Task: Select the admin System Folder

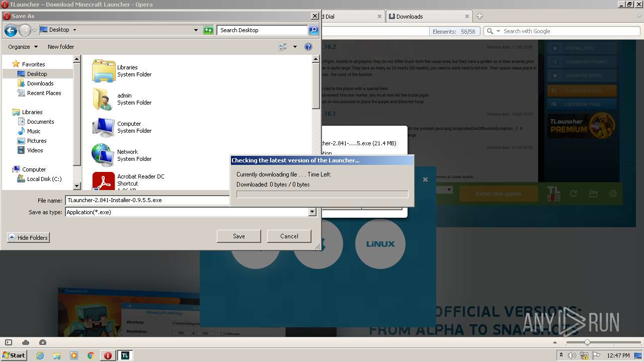Action: tap(122, 99)
